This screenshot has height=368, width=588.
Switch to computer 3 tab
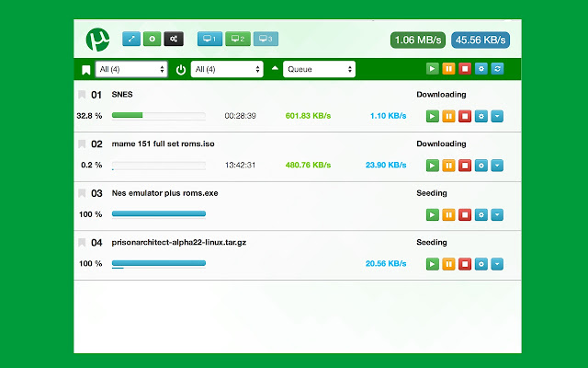(x=266, y=39)
